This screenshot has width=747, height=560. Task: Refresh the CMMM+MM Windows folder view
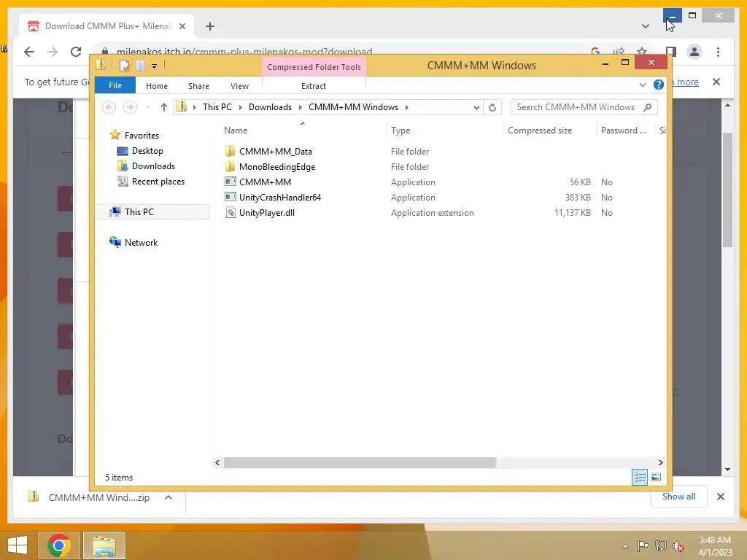(x=492, y=108)
